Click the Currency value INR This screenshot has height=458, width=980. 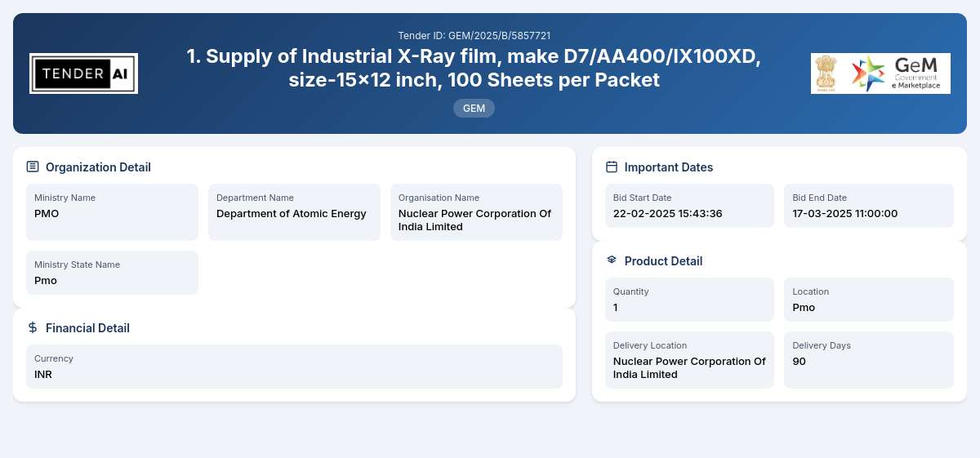coord(43,375)
